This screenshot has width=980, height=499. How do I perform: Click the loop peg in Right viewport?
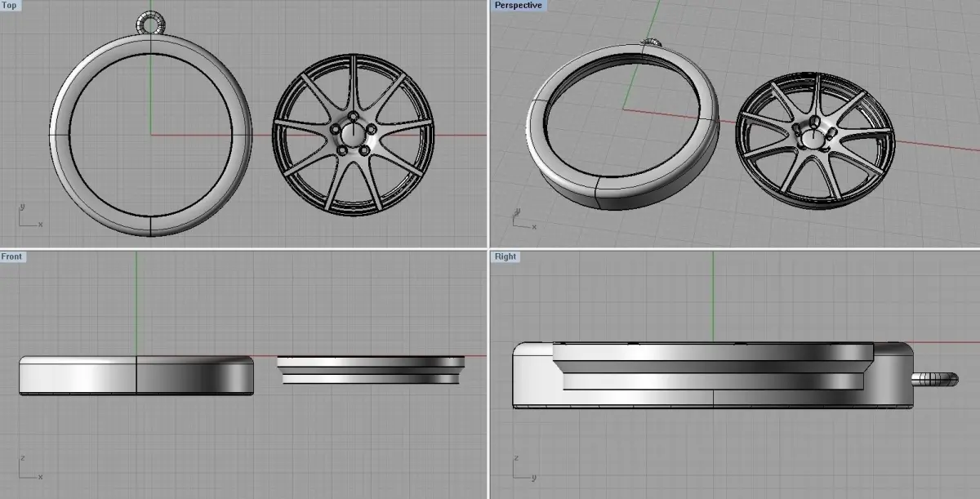(933, 378)
